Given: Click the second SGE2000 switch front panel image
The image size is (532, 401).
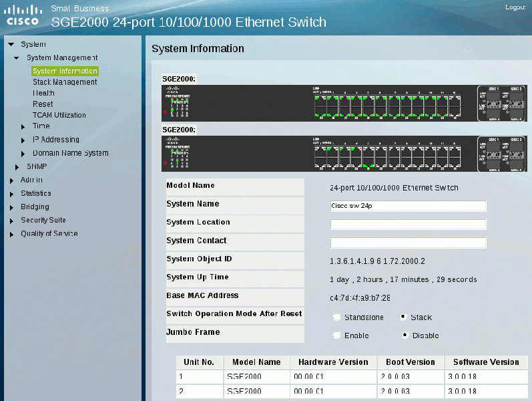Looking at the screenshot, I should pos(344,154).
